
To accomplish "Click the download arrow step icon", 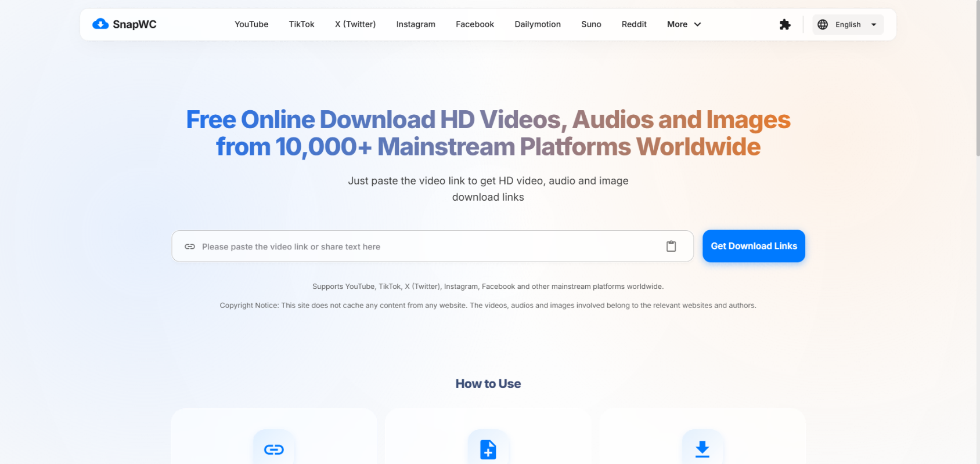I will pos(702,449).
